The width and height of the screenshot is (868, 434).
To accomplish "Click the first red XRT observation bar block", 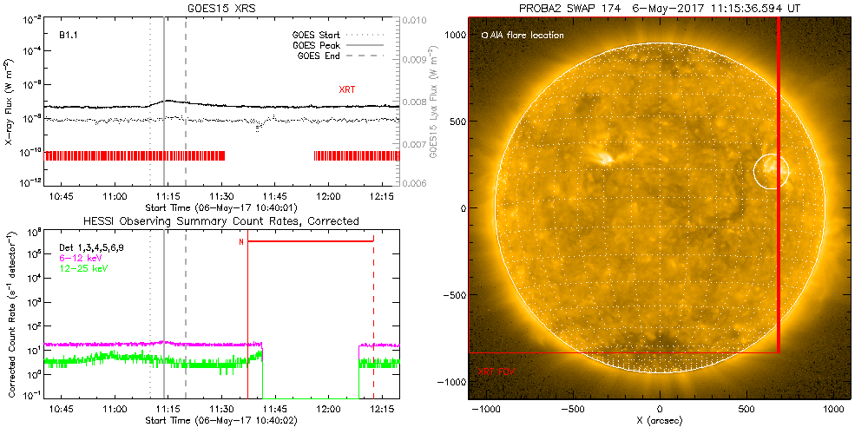I will pyautogui.click(x=135, y=155).
